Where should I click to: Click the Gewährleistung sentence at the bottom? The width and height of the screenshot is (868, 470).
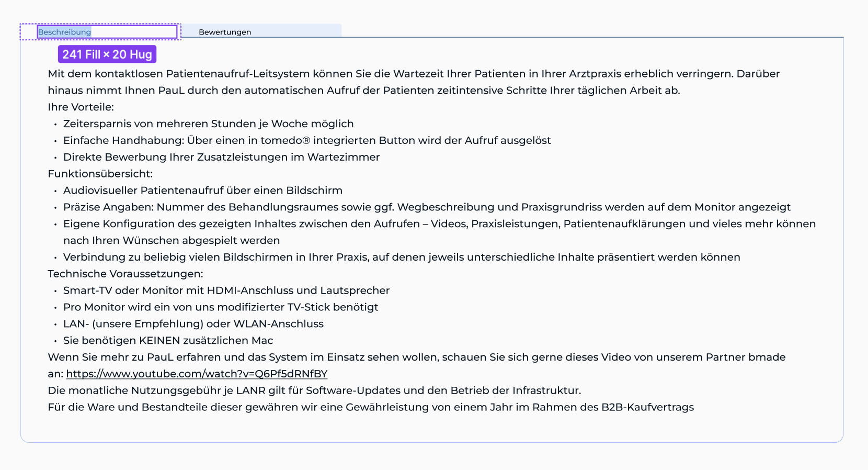[x=370, y=407]
